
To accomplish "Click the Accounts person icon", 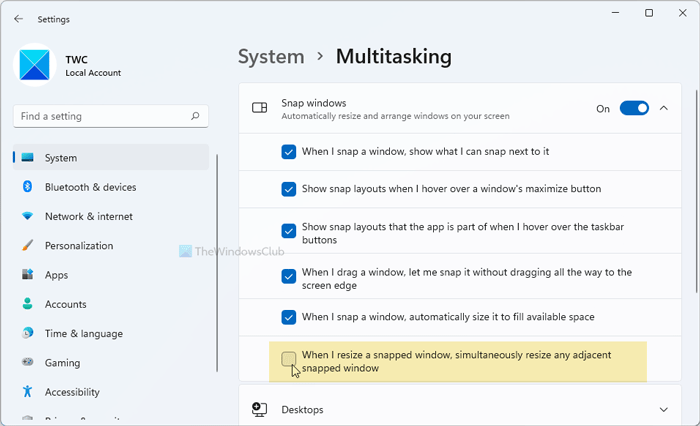I will [x=27, y=304].
